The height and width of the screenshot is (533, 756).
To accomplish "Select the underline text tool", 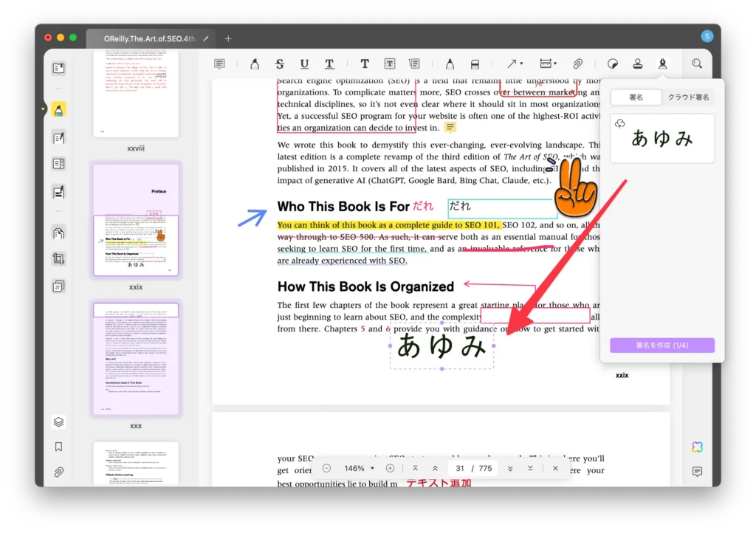I will [304, 64].
